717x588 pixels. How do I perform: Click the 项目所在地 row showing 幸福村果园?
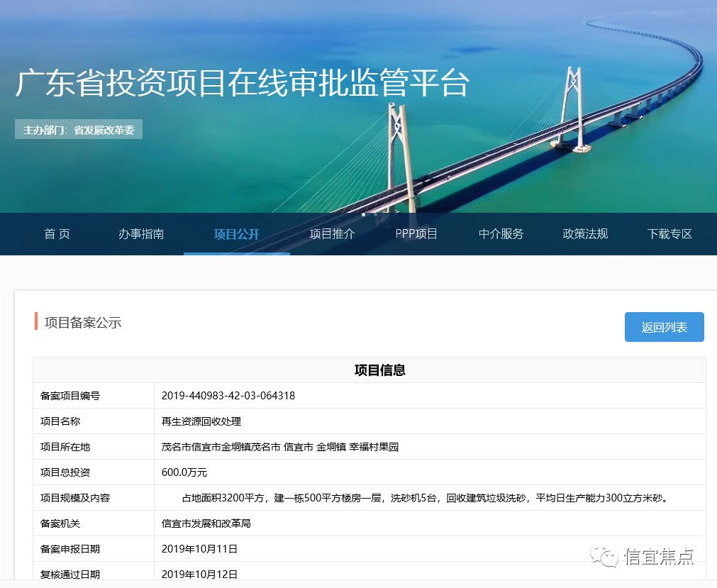coord(274,446)
